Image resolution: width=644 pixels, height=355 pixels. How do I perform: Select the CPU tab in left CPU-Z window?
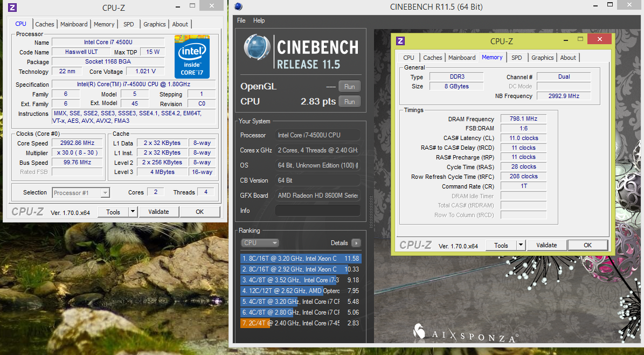pyautogui.click(x=20, y=24)
